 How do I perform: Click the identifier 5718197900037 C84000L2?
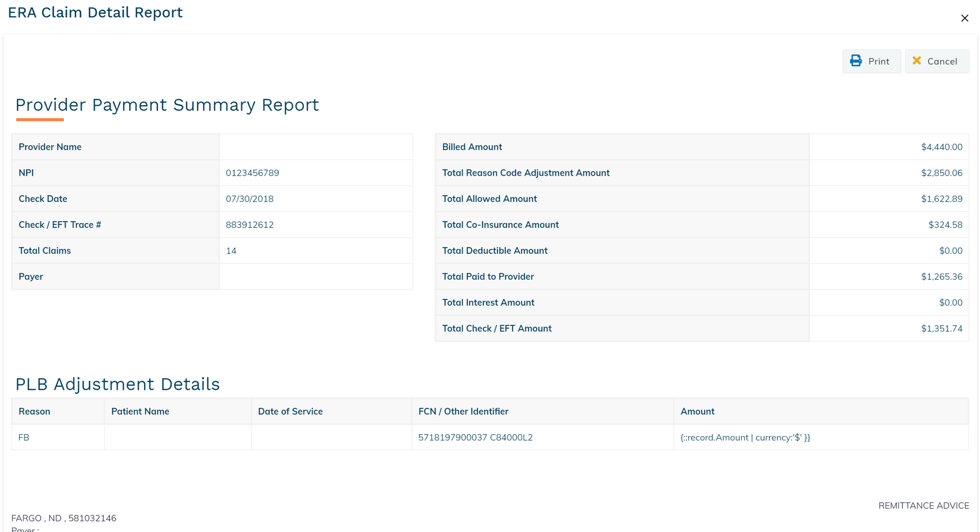[x=475, y=437]
